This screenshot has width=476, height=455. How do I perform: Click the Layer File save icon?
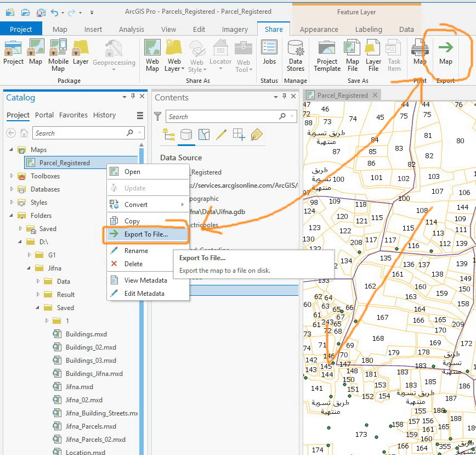point(373,48)
